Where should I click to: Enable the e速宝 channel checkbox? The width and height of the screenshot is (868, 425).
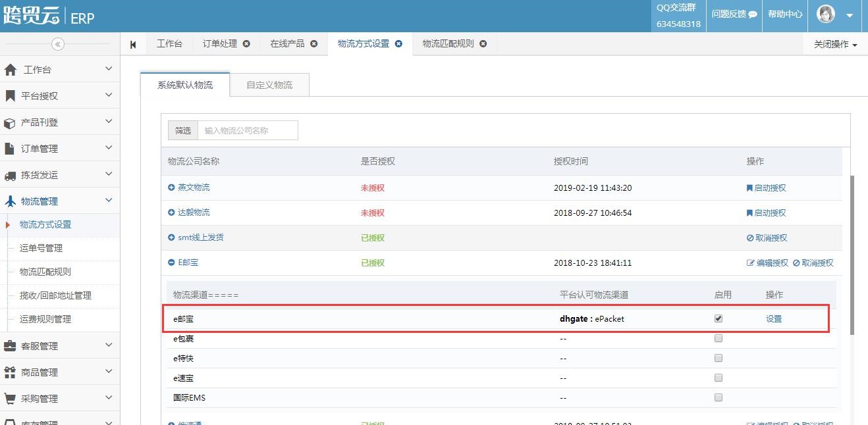pyautogui.click(x=719, y=378)
